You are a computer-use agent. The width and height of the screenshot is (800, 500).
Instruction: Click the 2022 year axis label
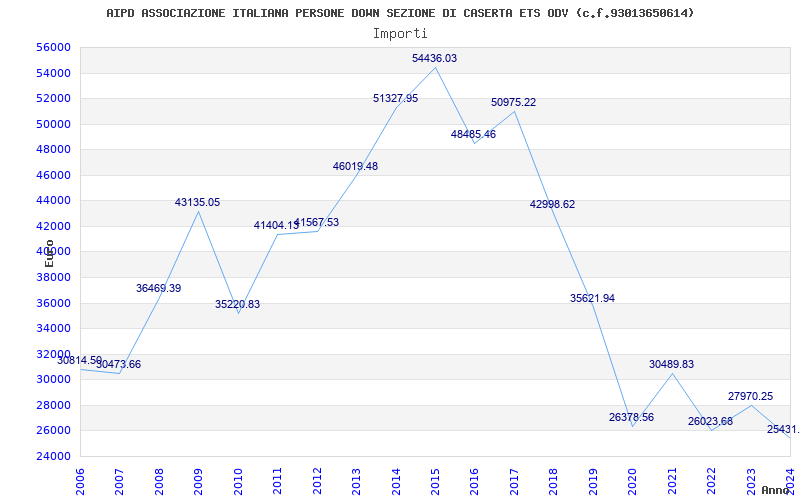pyautogui.click(x=711, y=482)
